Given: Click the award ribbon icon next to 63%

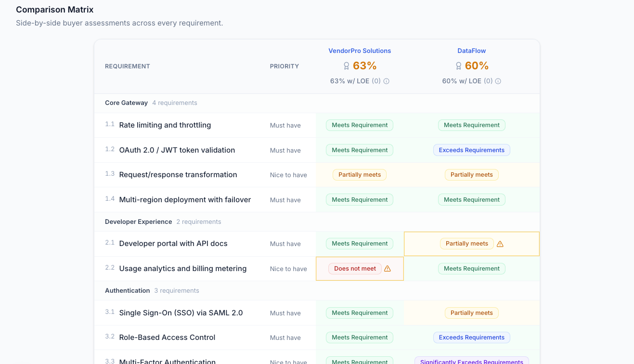Looking at the screenshot, I should click(x=346, y=66).
